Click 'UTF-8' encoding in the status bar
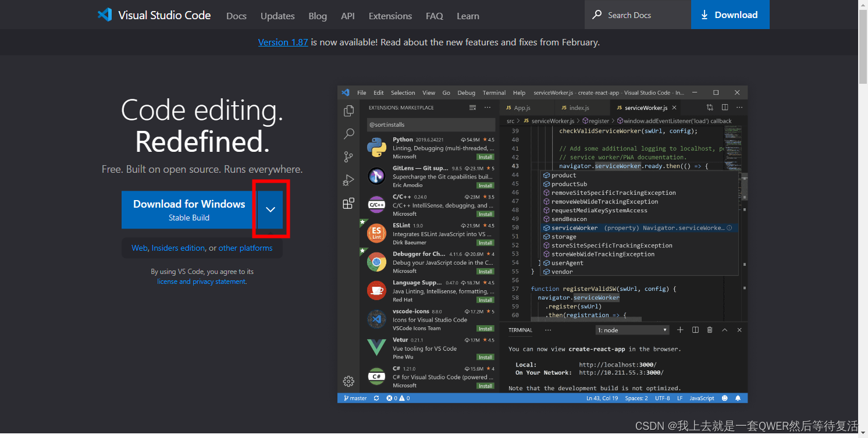The height and width of the screenshot is (438, 868). click(663, 398)
